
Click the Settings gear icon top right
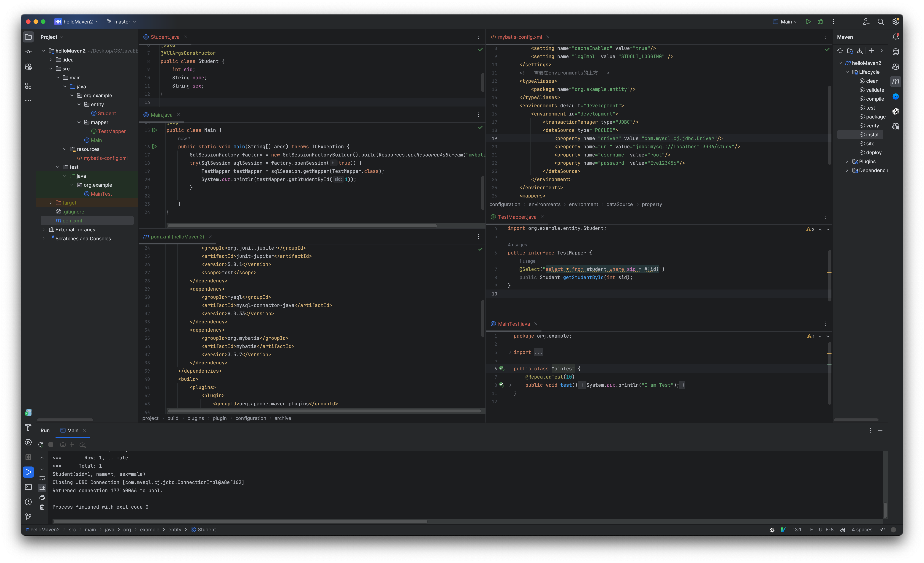pyautogui.click(x=896, y=21)
